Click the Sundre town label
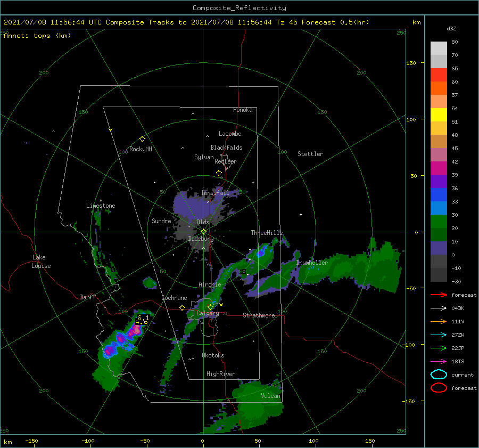 pos(161,221)
